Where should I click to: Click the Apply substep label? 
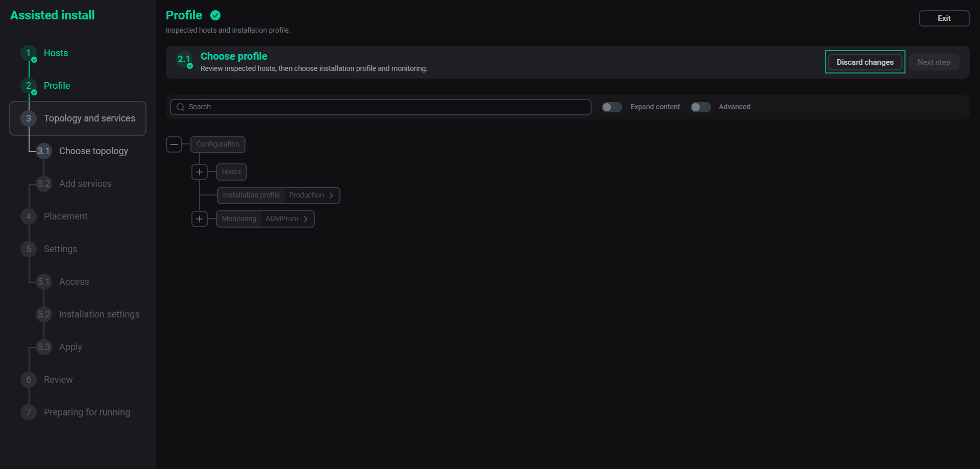(x=70, y=347)
